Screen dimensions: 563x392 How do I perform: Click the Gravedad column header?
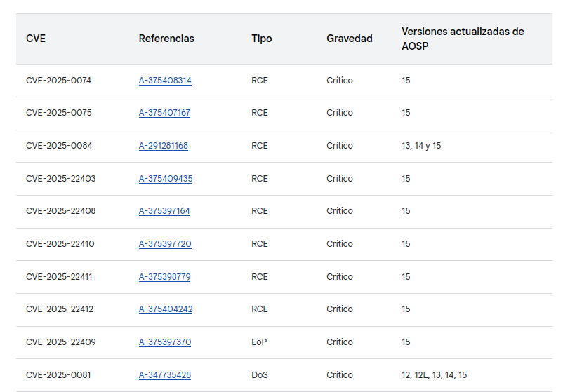tap(349, 39)
